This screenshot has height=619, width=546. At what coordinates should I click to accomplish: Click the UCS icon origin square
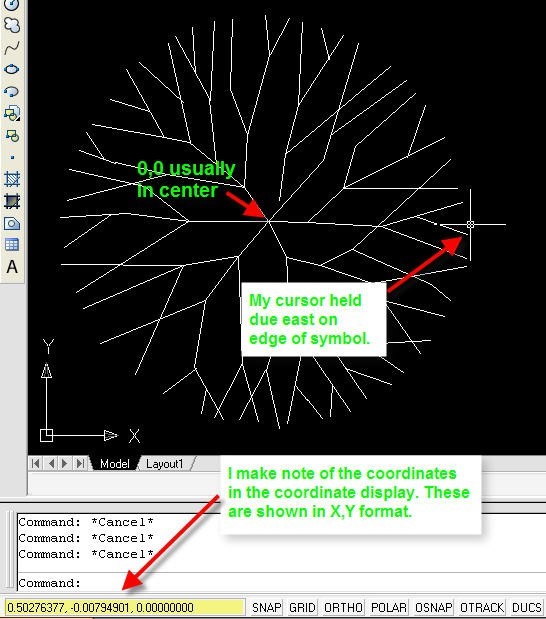[x=47, y=435]
